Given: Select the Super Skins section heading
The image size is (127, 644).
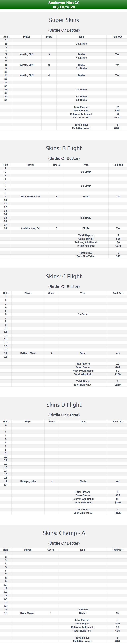Looking at the screenshot, I should click(64, 20).
